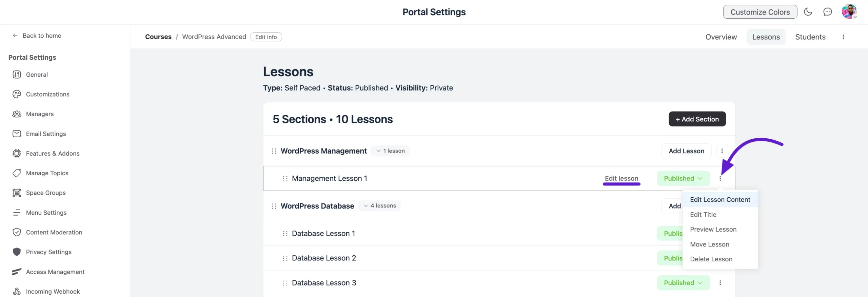
Task: Click the Back to home arrow
Action: pos(15,36)
